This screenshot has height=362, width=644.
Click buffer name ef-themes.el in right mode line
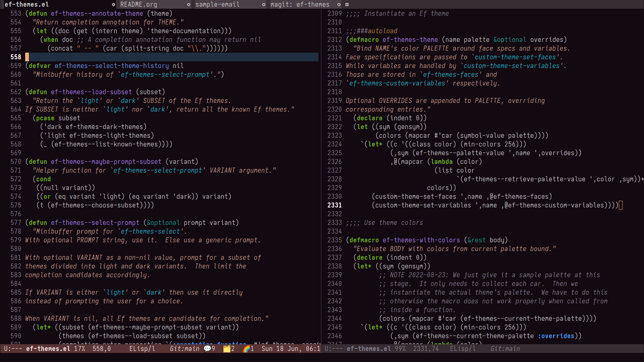coord(369,349)
